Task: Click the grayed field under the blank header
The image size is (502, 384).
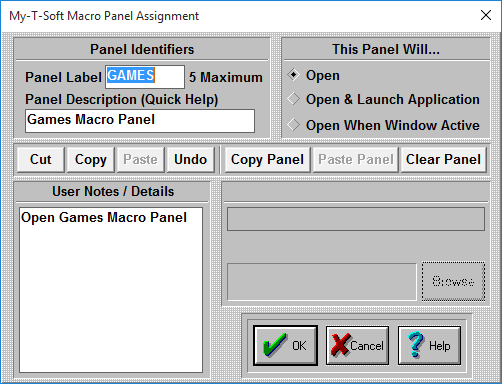Action: click(x=356, y=219)
